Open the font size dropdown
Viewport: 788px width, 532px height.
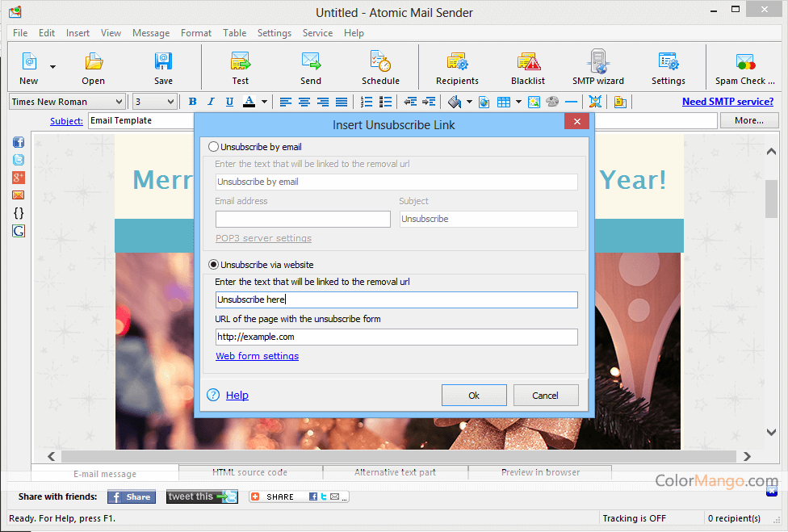(x=170, y=102)
